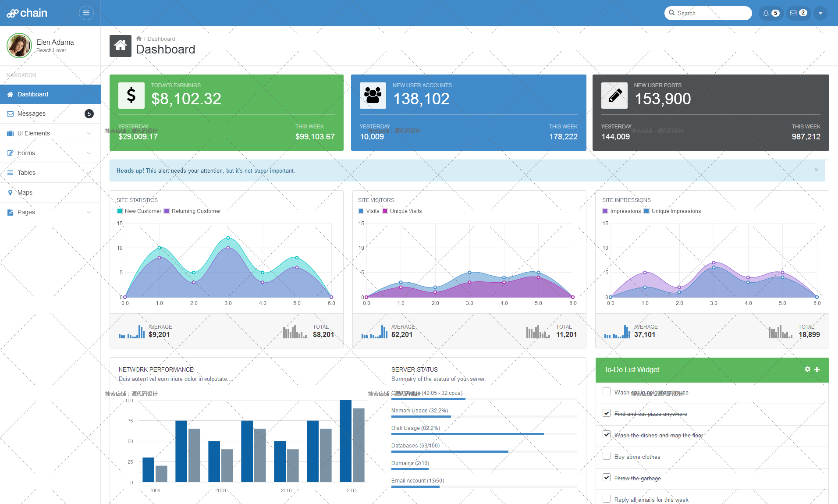Uncheck the 'Throw the garbage' checkbox
The width and height of the screenshot is (838, 504).
click(607, 478)
